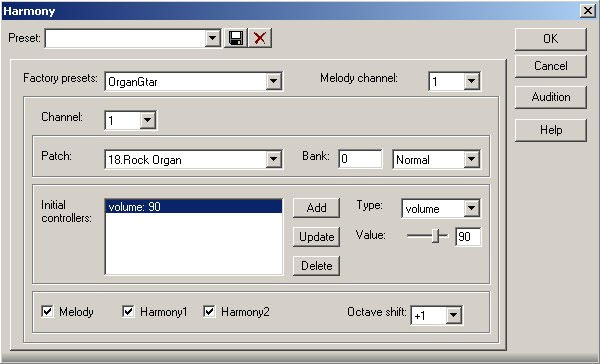The image size is (600, 364).
Task: Click the Value slider thumb
Action: [435, 236]
